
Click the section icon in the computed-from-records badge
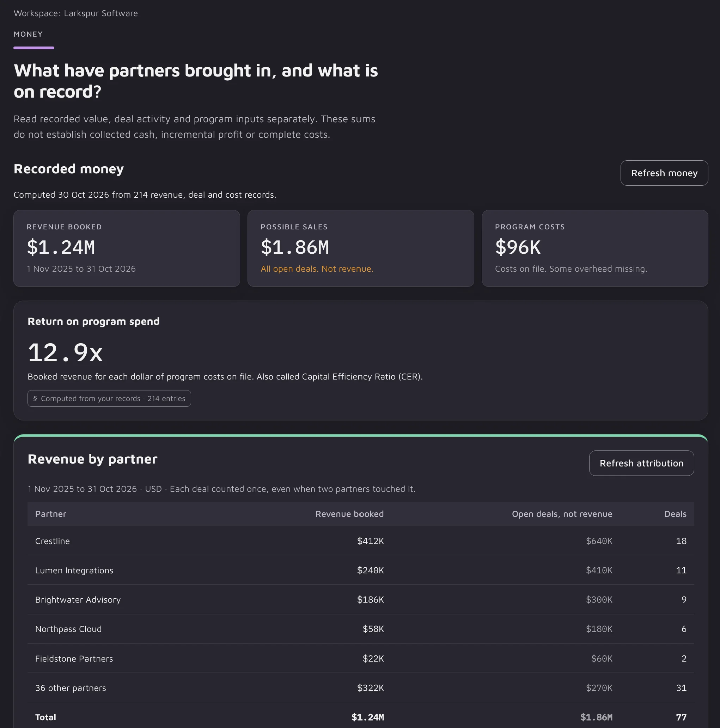pos(35,398)
